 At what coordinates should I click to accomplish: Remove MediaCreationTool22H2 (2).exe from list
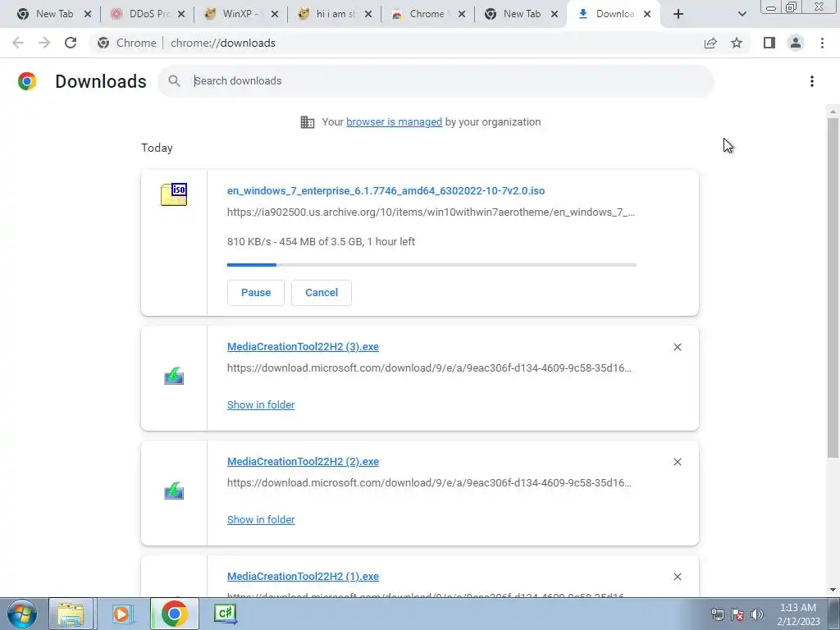click(x=677, y=462)
